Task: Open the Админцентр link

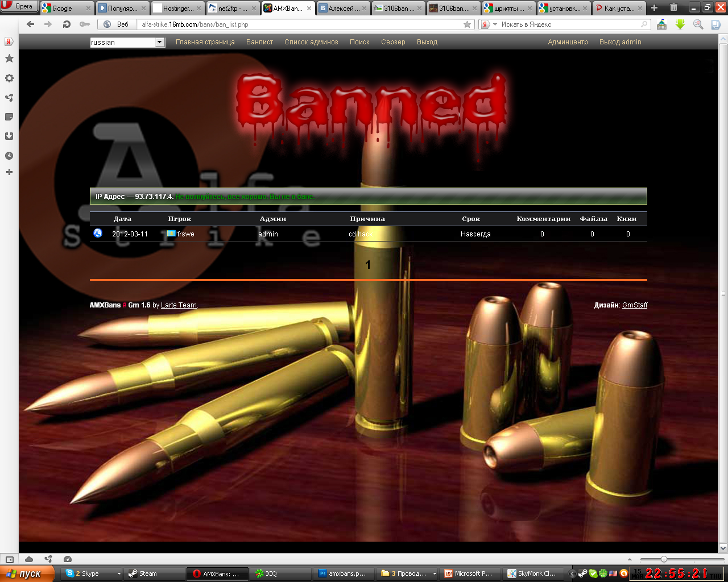Action: click(x=568, y=42)
